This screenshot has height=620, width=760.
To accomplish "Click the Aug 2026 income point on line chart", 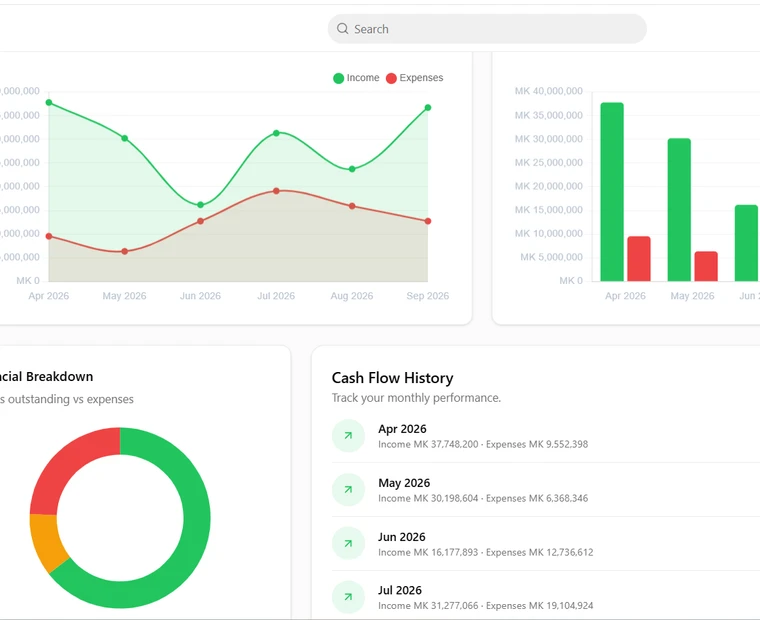I will [x=352, y=169].
